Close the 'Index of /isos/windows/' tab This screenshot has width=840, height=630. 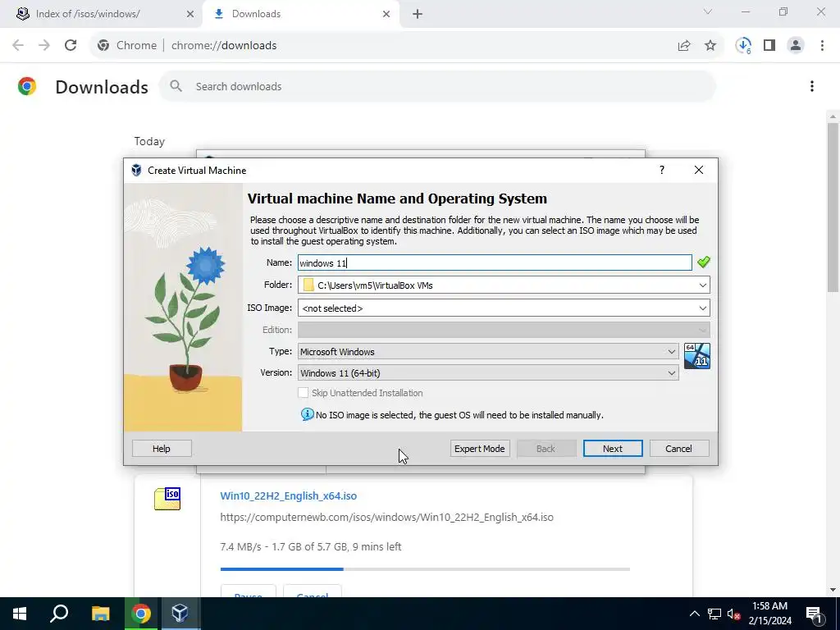(190, 14)
